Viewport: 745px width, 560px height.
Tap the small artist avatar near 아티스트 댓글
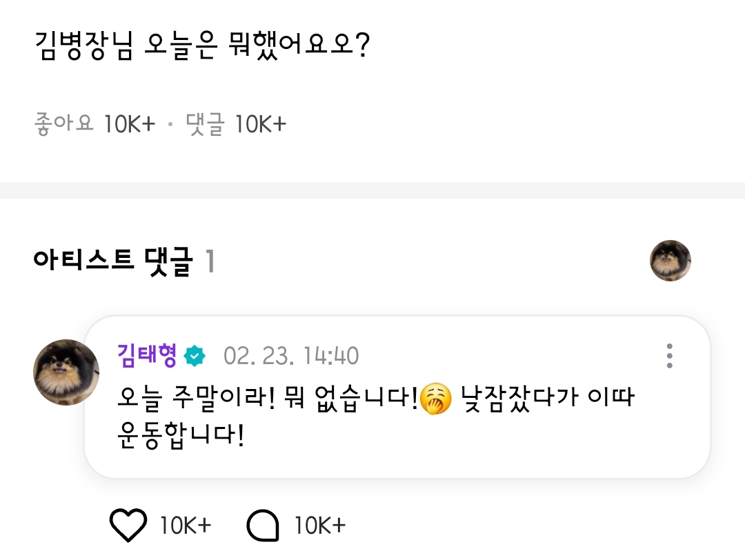(x=670, y=261)
